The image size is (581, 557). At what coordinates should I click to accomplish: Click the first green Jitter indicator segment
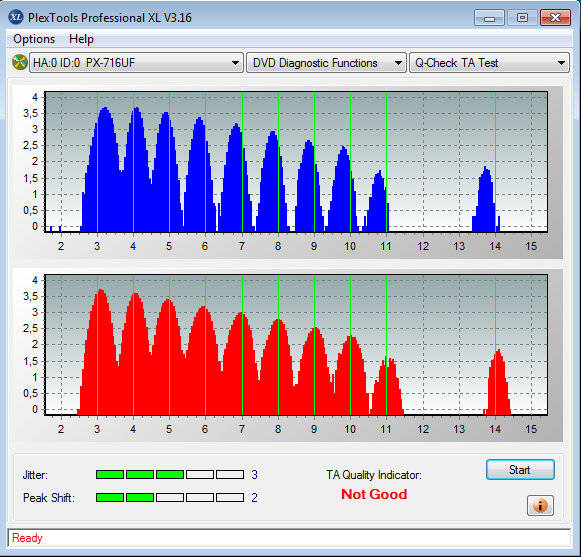pos(110,474)
